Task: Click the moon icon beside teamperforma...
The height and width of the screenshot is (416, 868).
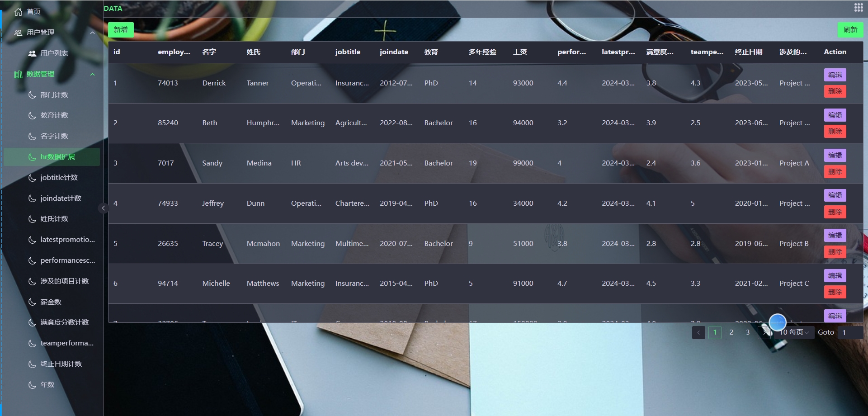Action: 32,343
